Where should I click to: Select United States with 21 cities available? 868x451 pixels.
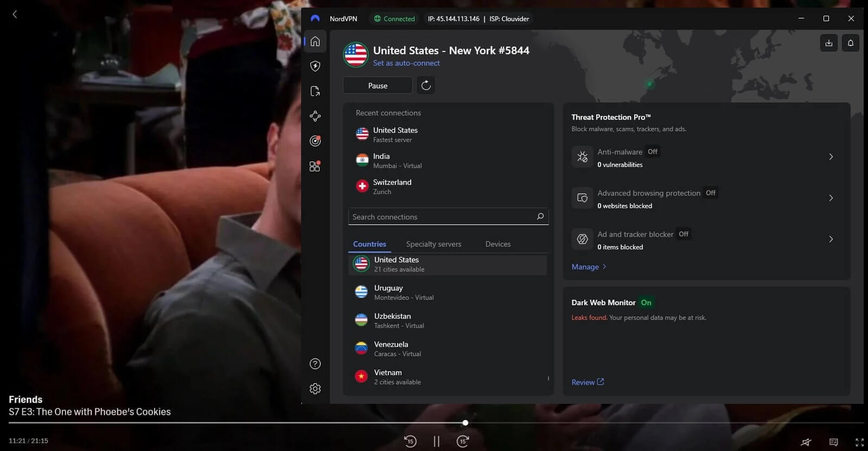pyautogui.click(x=448, y=264)
